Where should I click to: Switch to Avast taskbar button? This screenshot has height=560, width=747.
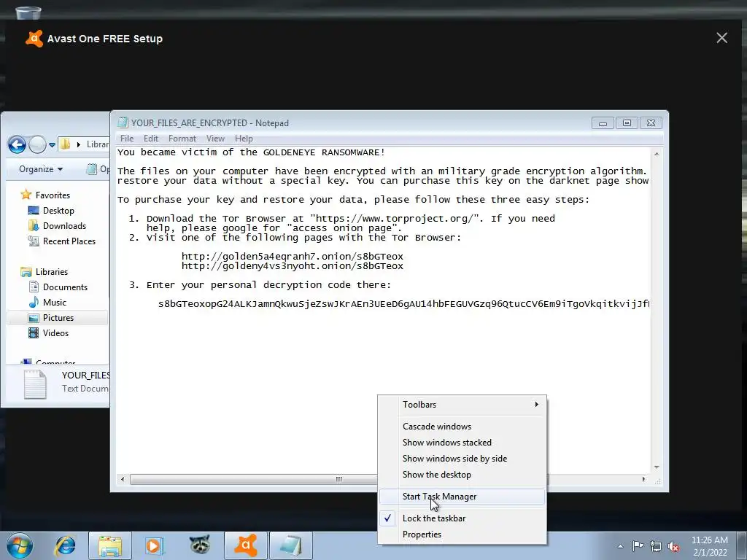coord(246,545)
